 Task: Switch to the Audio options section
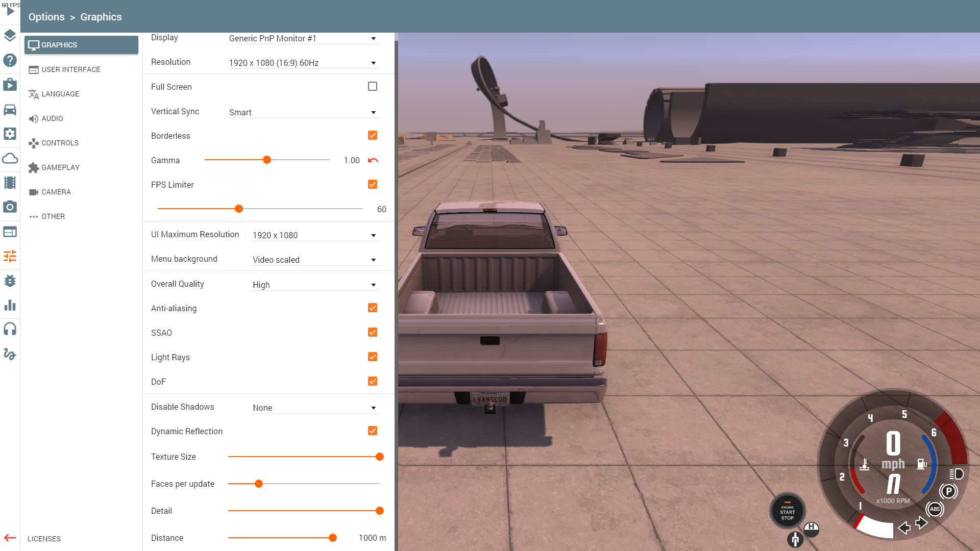pyautogui.click(x=52, y=118)
